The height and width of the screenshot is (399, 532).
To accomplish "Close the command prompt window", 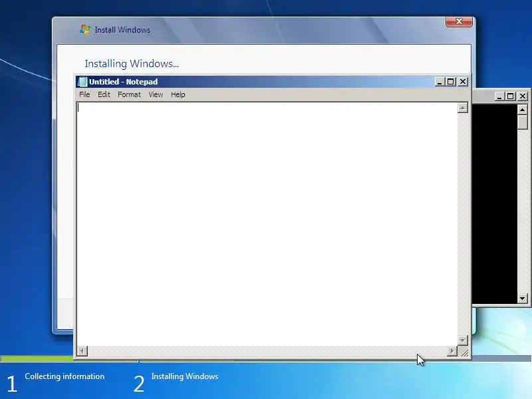I will click(523, 96).
